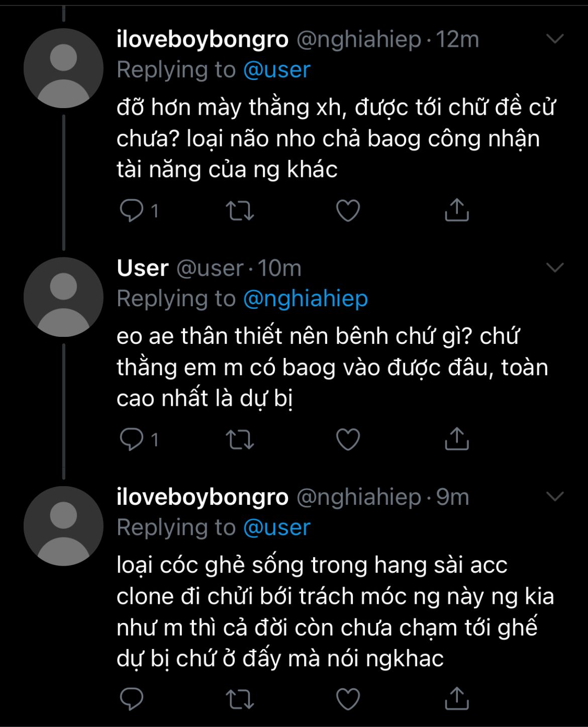The height and width of the screenshot is (727, 588).
Task: Open the @nghiahiep mention in User's reply
Action: point(305,299)
